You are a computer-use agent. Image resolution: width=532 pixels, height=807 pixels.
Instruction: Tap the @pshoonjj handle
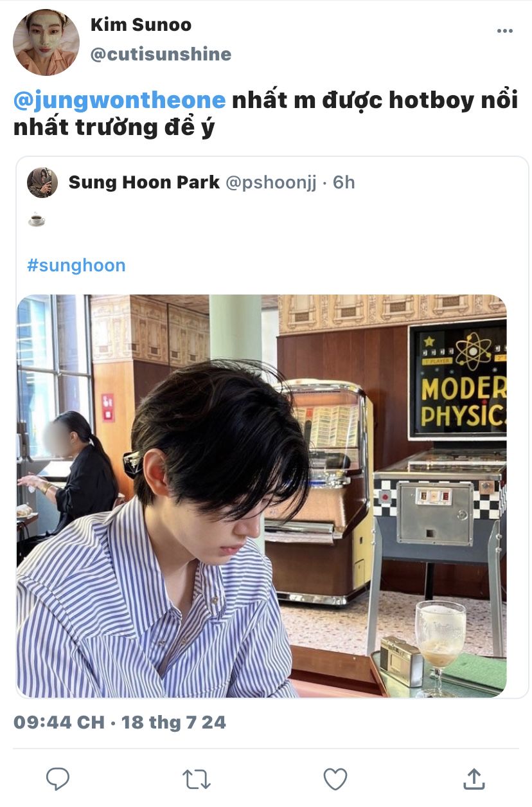tap(270, 183)
